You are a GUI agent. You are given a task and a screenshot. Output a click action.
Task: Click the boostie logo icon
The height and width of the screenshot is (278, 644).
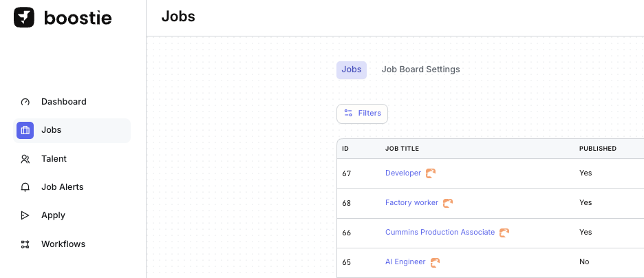pyautogui.click(x=24, y=18)
